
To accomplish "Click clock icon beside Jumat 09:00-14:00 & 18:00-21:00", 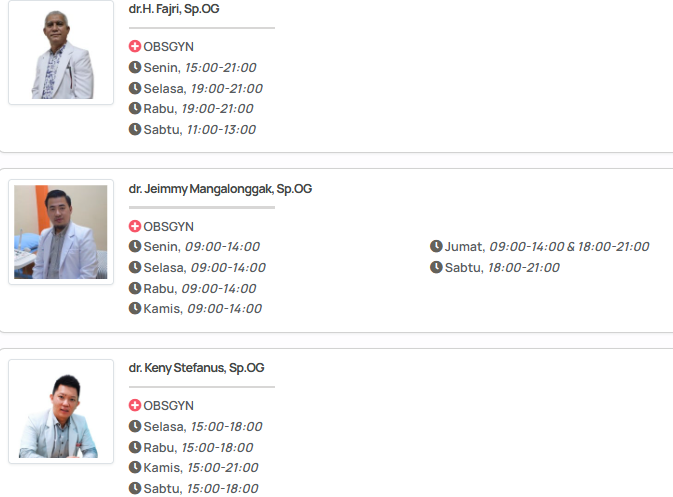I will pos(436,247).
